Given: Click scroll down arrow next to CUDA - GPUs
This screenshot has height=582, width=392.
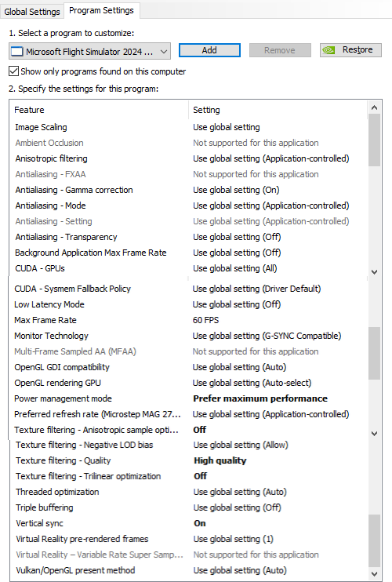Looking at the screenshot, I should click(x=374, y=271).
